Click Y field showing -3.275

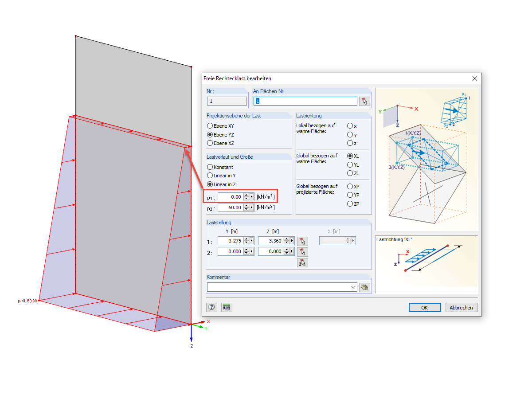pyautogui.click(x=231, y=241)
